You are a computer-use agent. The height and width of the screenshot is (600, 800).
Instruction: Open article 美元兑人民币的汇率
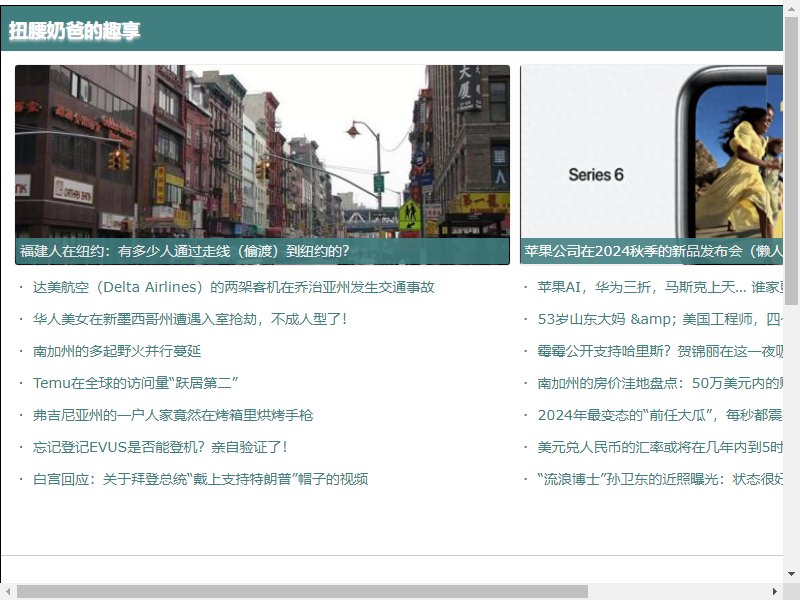coord(660,447)
